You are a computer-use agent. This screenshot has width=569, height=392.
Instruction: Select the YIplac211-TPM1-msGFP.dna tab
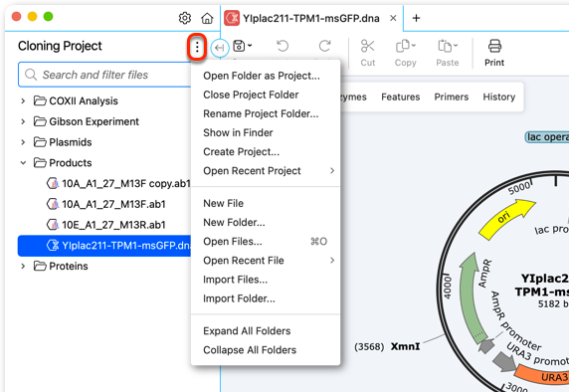click(310, 18)
